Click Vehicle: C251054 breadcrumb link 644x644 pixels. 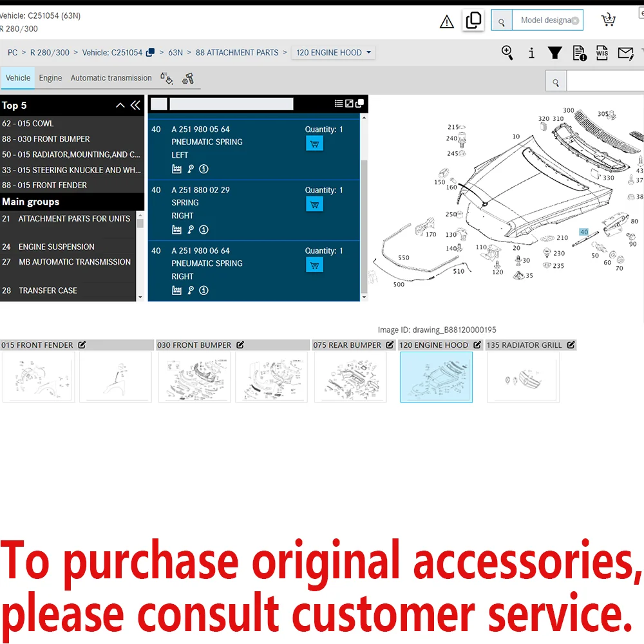click(112, 53)
